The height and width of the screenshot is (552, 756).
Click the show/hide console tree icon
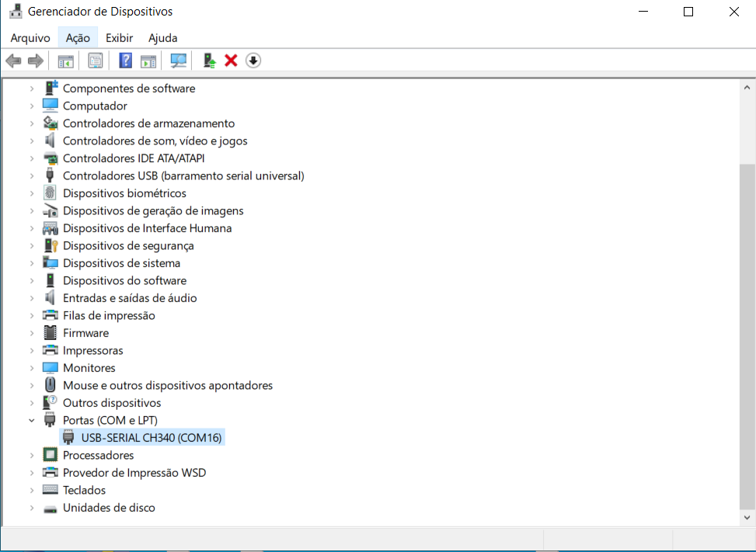coord(66,61)
